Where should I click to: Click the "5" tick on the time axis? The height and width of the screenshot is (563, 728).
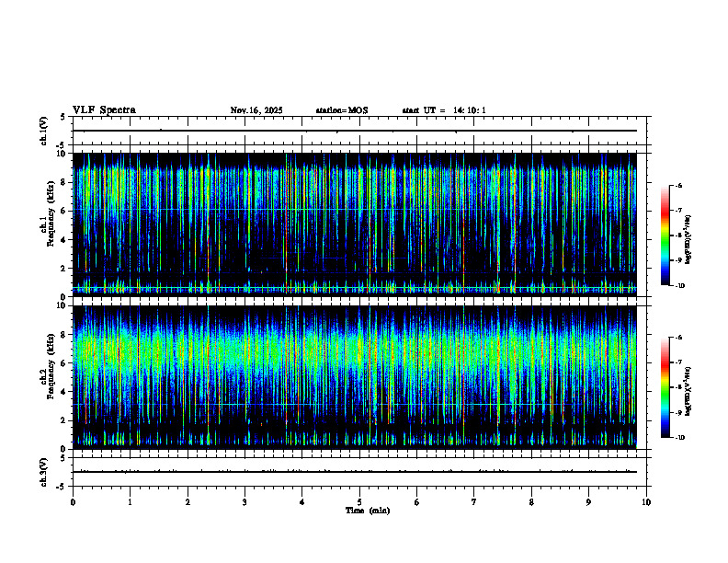[x=359, y=502]
